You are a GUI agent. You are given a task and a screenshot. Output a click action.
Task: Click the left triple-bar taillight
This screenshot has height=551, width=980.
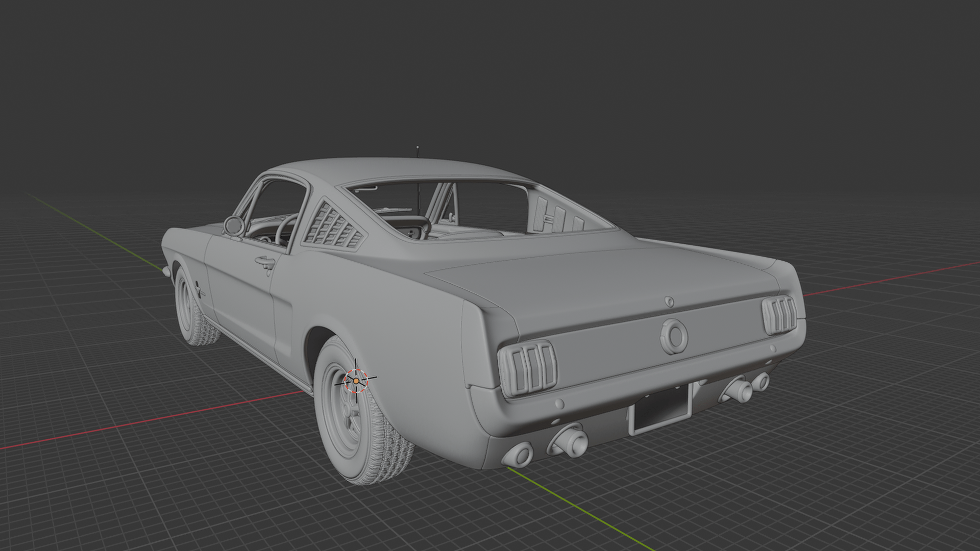(x=528, y=368)
